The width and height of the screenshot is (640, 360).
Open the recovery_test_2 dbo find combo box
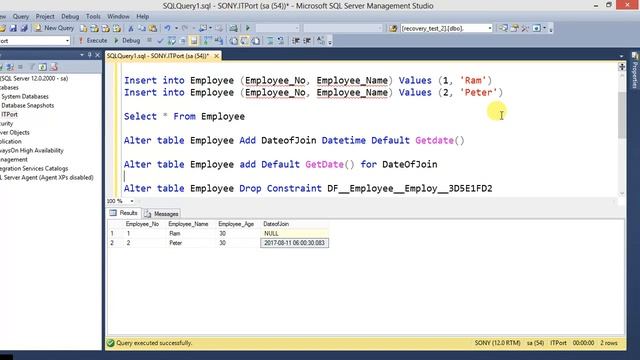(447, 28)
